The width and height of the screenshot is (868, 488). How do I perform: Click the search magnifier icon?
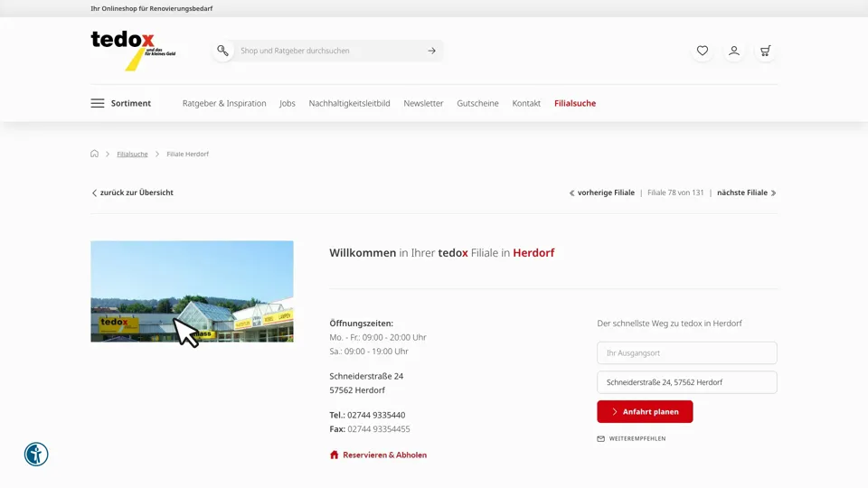[222, 51]
